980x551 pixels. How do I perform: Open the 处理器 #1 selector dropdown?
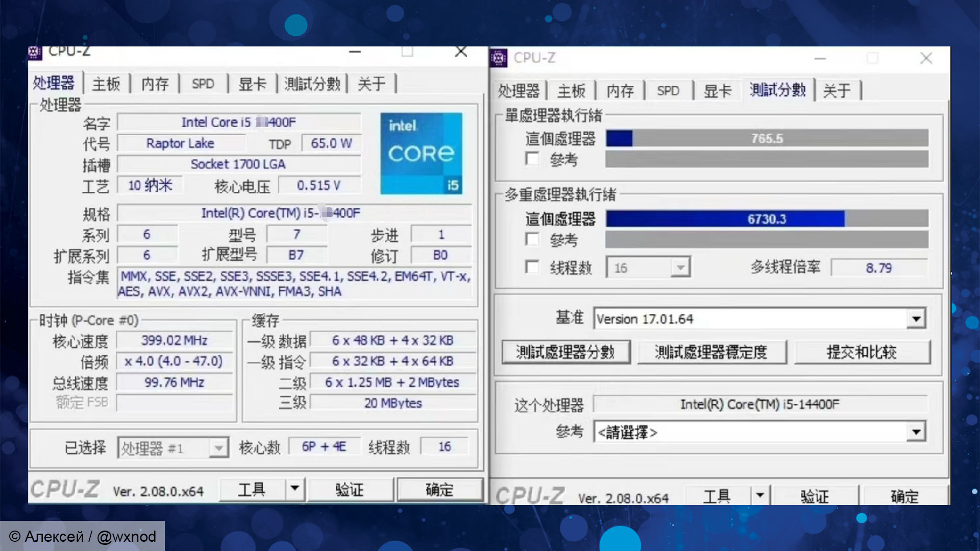tap(219, 447)
